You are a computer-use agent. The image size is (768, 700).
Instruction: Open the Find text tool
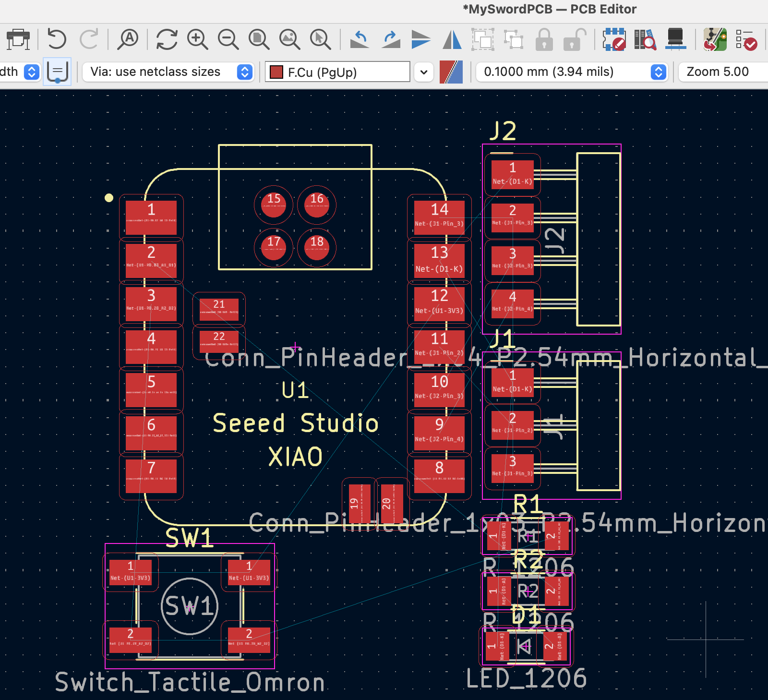point(128,39)
